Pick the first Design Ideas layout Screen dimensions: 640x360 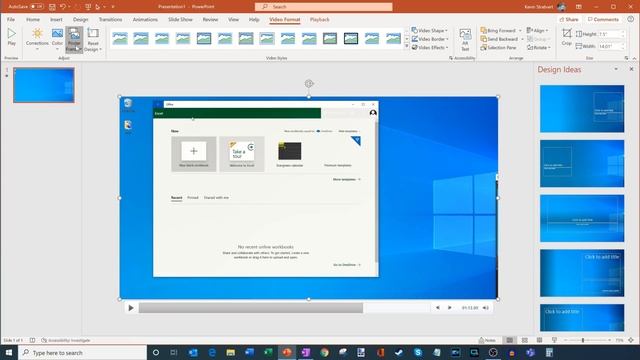coord(582,109)
